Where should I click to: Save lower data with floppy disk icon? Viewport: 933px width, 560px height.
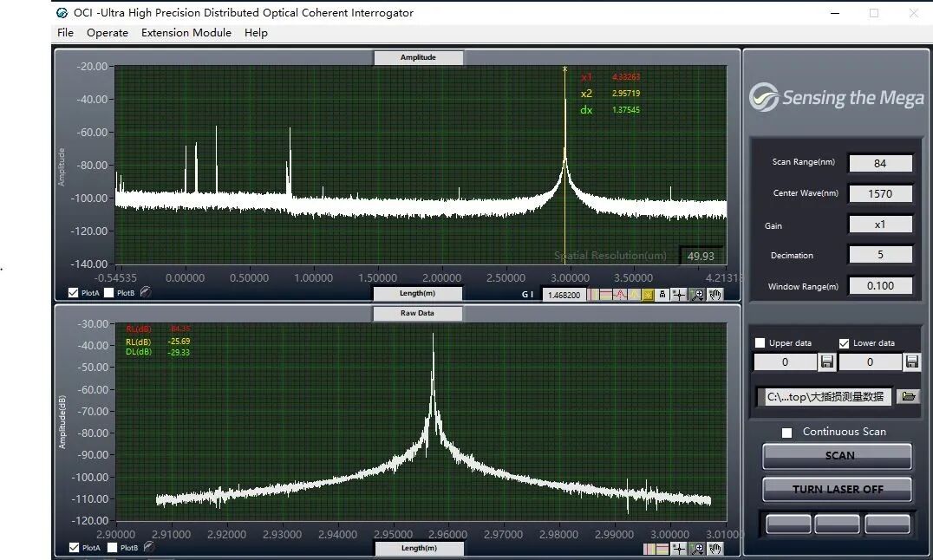tap(911, 361)
